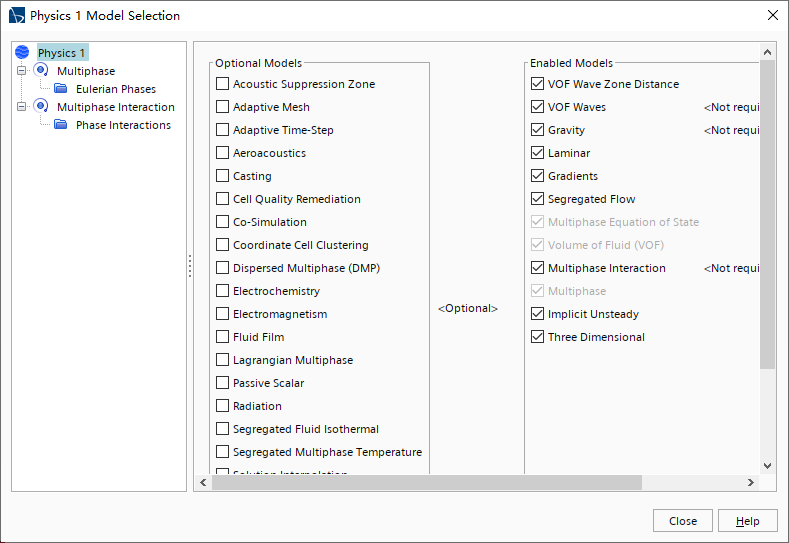Collapse the Physics 1 tree node
789x543 pixels.
pos(22,52)
